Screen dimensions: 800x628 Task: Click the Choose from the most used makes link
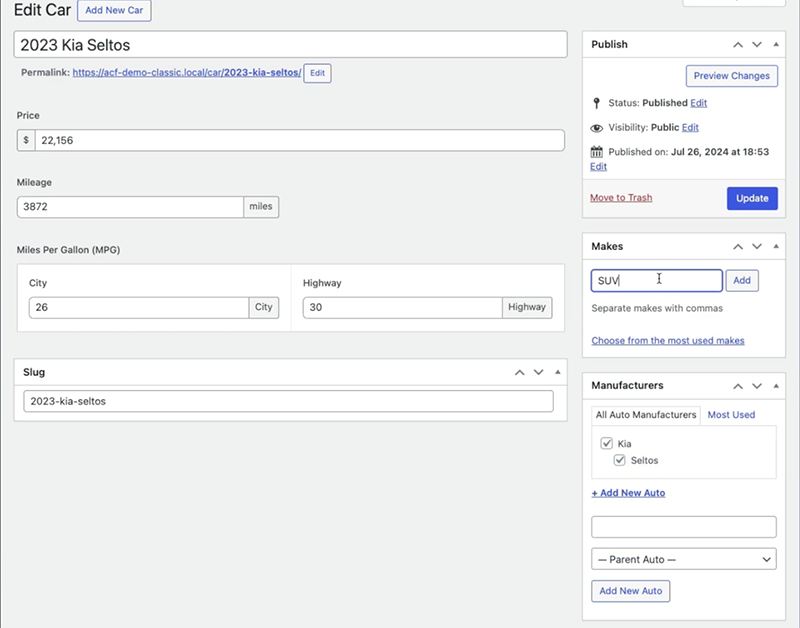click(x=668, y=340)
